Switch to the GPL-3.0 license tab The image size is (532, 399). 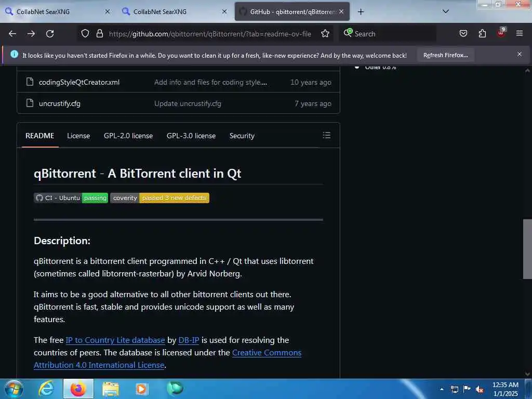(191, 136)
